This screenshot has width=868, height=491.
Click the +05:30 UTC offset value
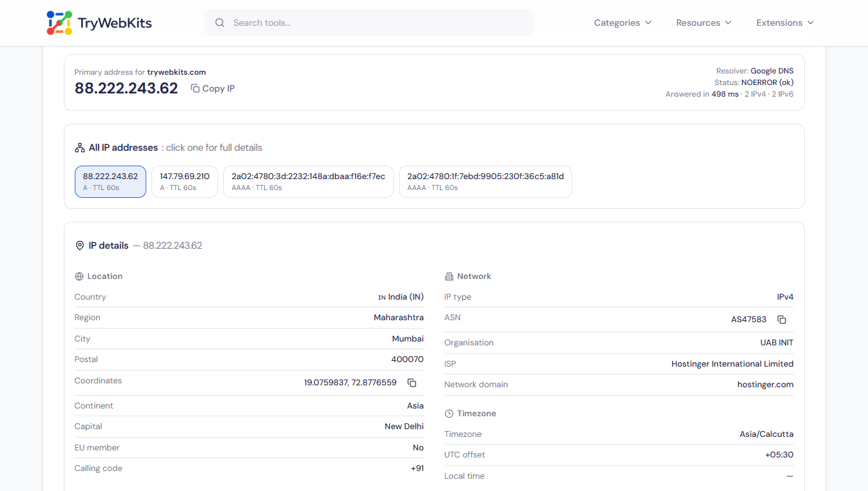pyautogui.click(x=779, y=455)
